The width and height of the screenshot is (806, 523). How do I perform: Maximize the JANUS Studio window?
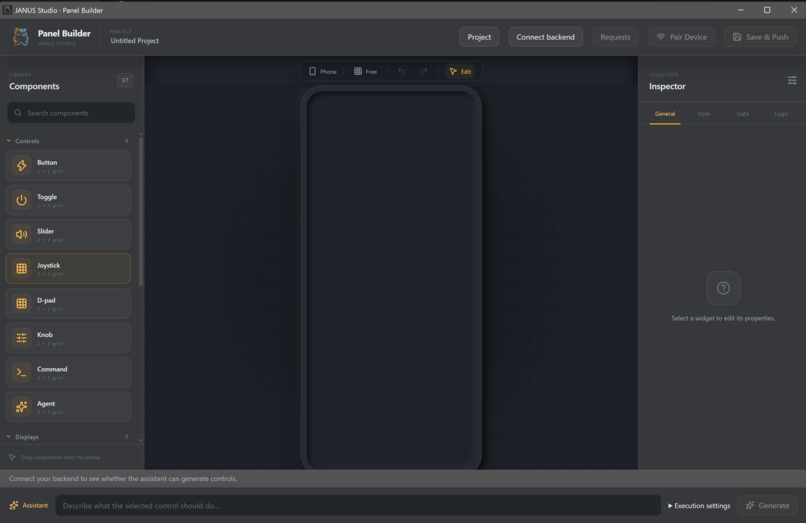click(x=767, y=10)
